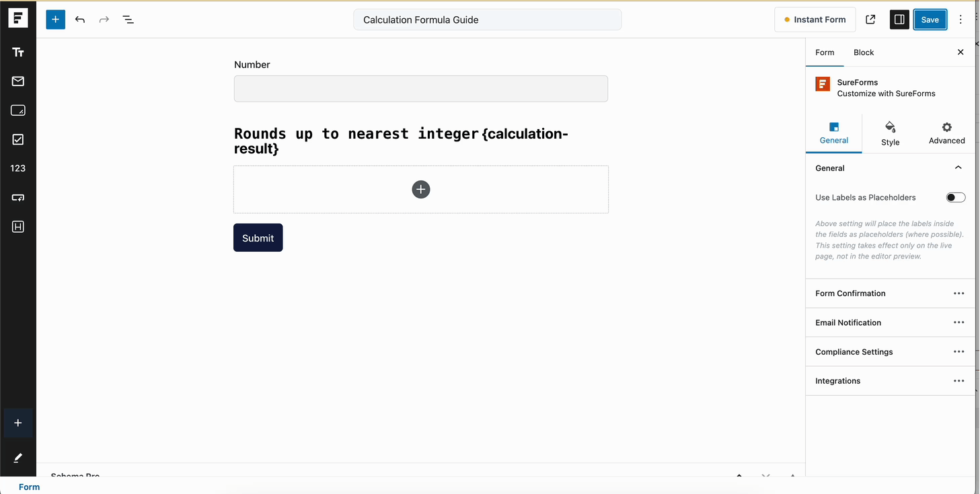980x494 pixels.
Task: Insert a Hidden field from the sidebar
Action: [18, 227]
